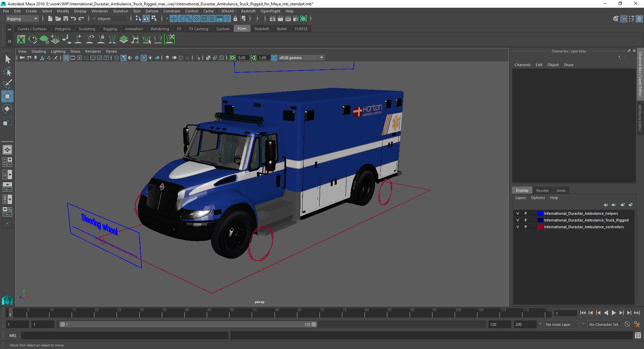
Task: Start IPR render icon
Action: (288, 19)
